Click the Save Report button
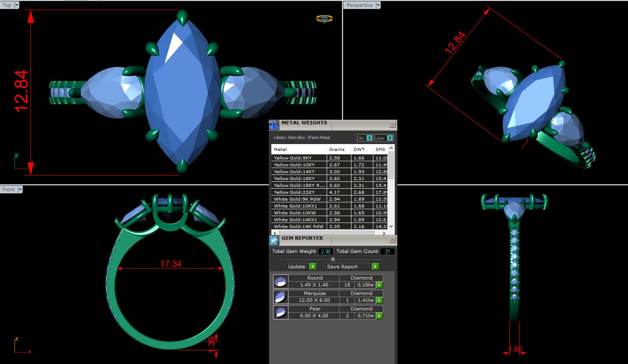Image resolution: width=628 pixels, height=364 pixels. tap(349, 267)
